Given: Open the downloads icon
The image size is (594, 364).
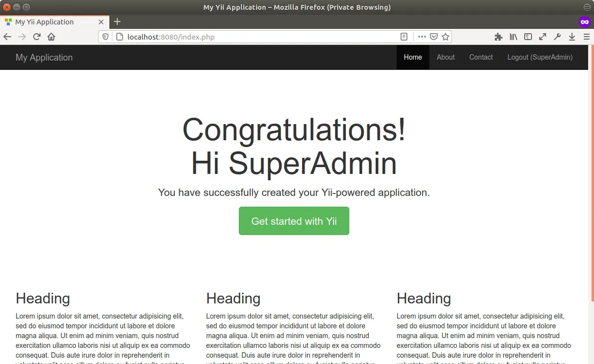Looking at the screenshot, I should click(572, 37).
